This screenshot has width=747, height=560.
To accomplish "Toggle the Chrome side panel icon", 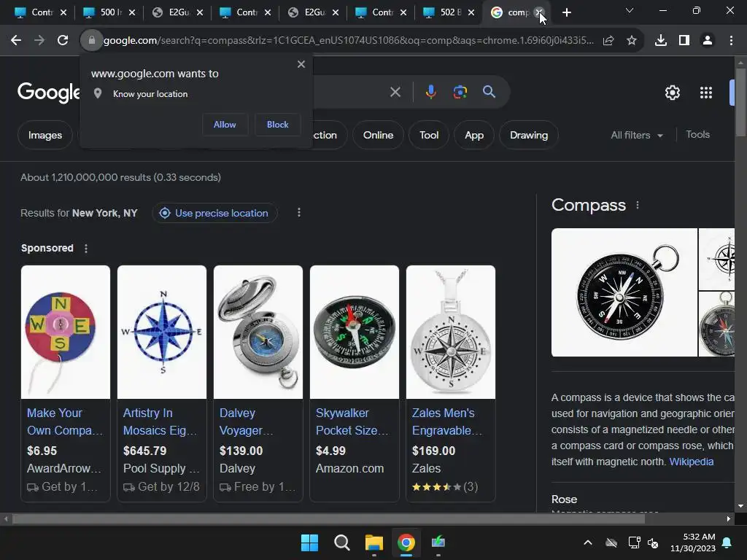I will pos(684,41).
